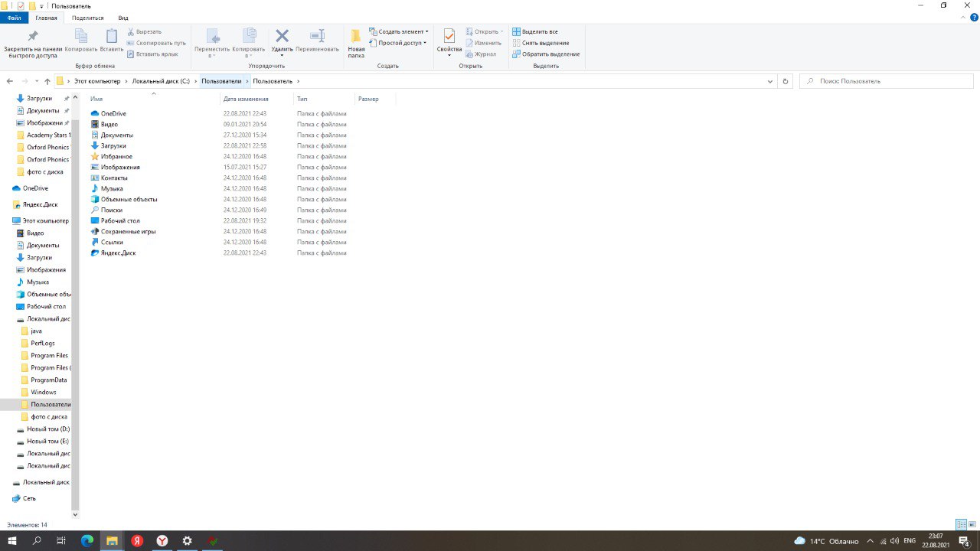This screenshot has width=980, height=551.
Task: Select Windows folder in navigation tree
Action: [x=44, y=392]
